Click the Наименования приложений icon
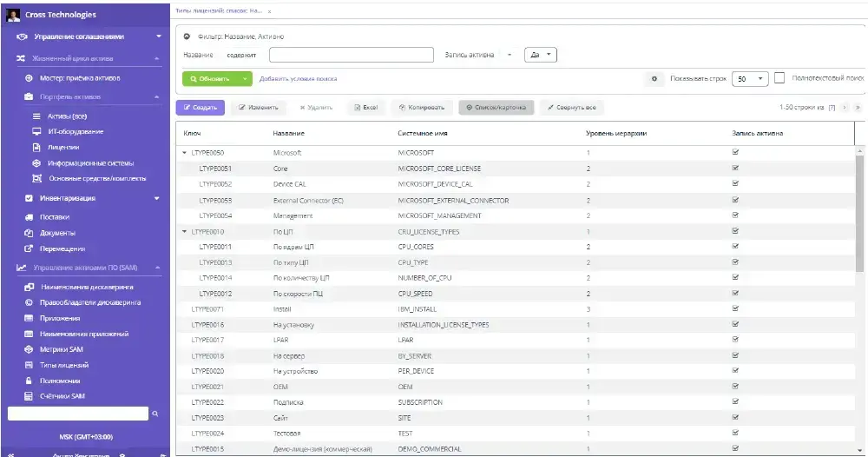The image size is (868, 457). (29, 334)
